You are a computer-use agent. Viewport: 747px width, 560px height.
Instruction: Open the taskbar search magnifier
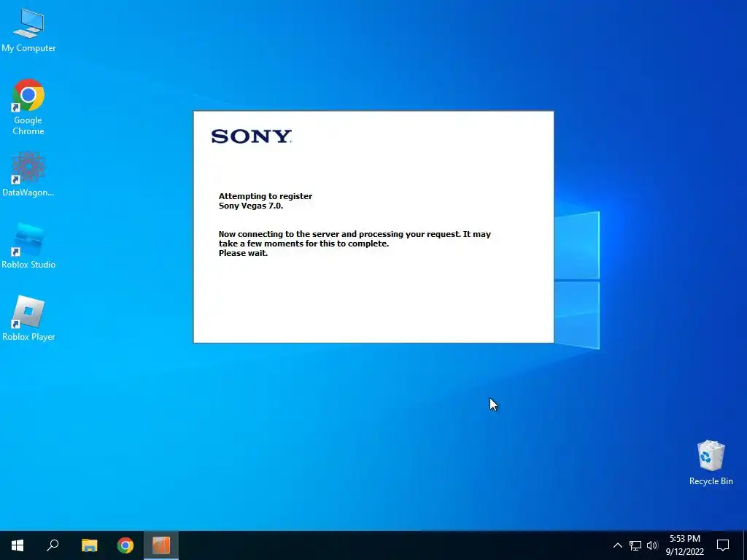pos(53,545)
